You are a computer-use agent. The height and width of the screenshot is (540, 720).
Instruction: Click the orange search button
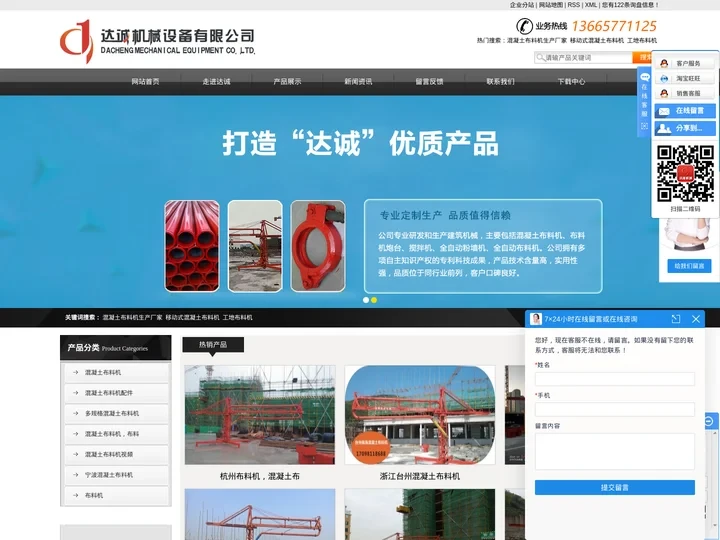click(x=642, y=57)
